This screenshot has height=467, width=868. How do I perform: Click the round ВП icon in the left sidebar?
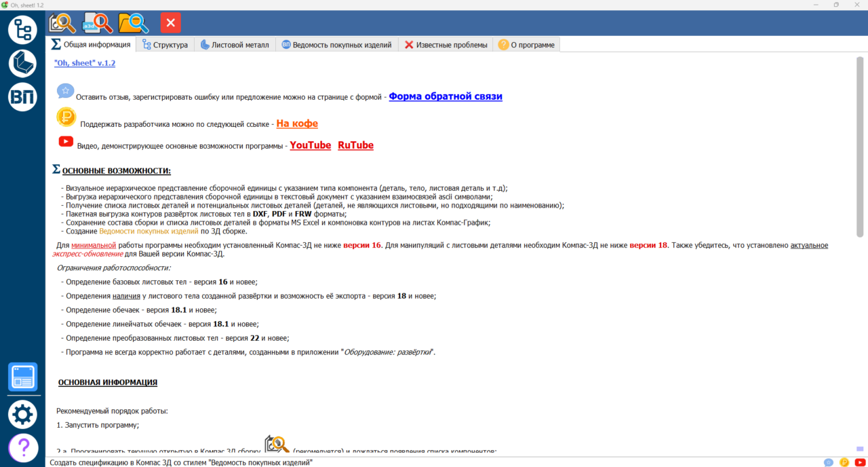[x=22, y=97]
